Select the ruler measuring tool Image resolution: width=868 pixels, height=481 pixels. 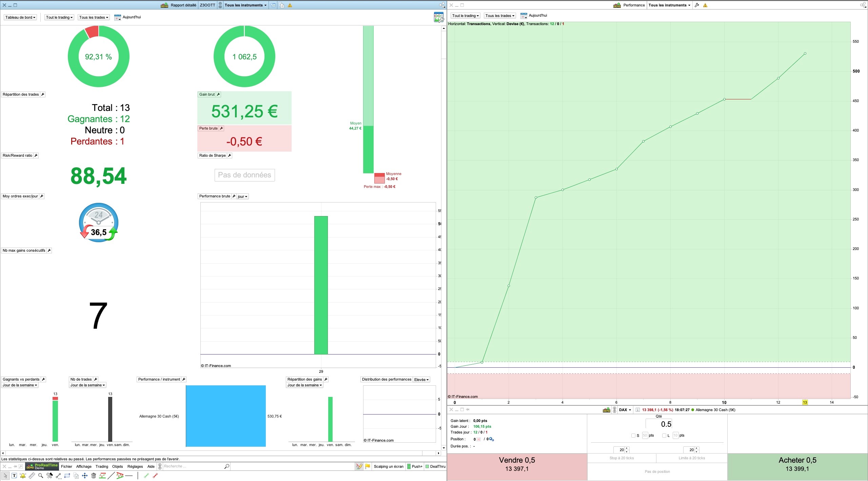(32, 476)
